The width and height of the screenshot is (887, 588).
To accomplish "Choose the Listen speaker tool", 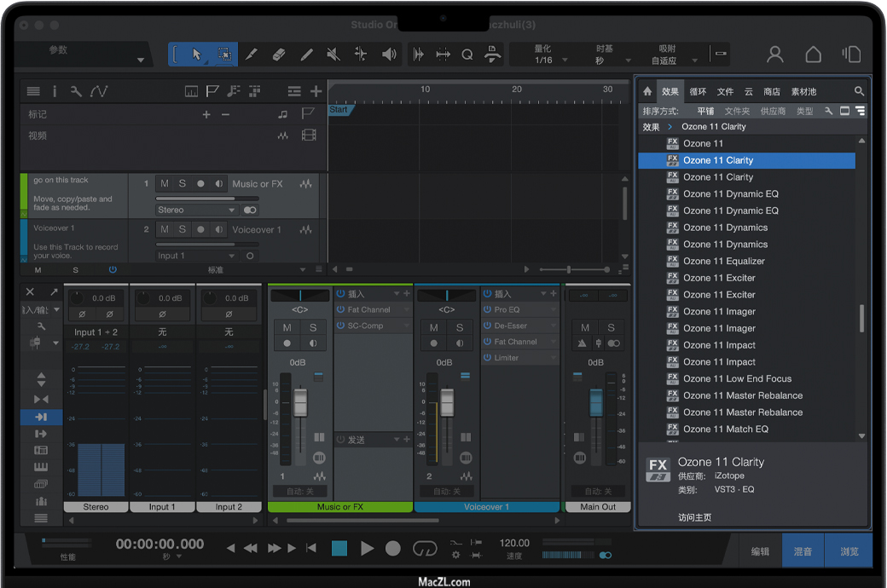I will (x=389, y=55).
